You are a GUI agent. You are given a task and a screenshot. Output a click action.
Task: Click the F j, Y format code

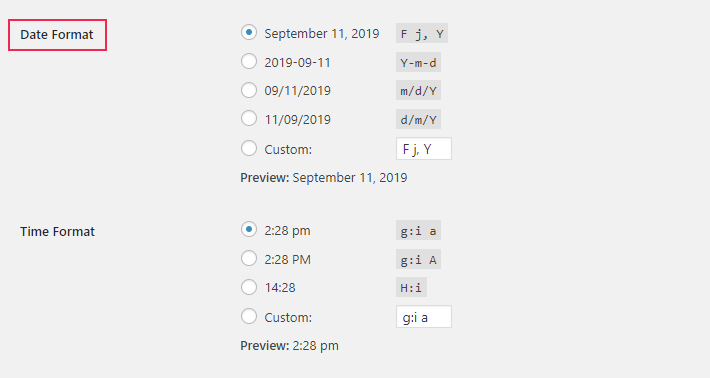(x=422, y=33)
